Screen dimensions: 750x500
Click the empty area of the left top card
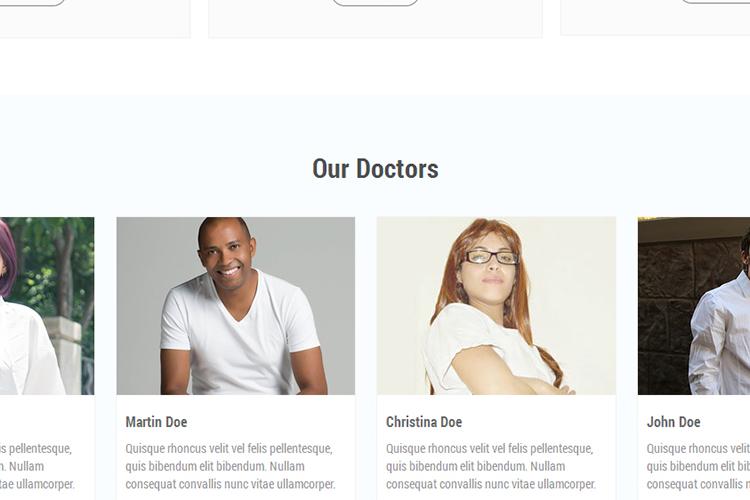click(x=95, y=22)
